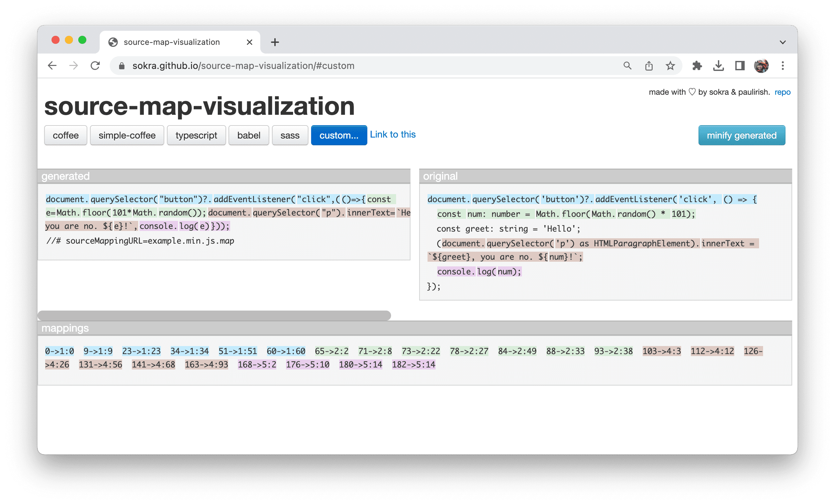Screen dimensions: 835x504
Task: Click the browser back navigation icon
Action: pos(53,66)
